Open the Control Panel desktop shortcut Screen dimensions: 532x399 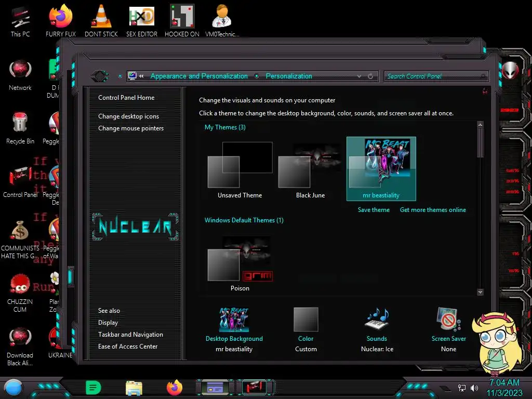(x=20, y=182)
